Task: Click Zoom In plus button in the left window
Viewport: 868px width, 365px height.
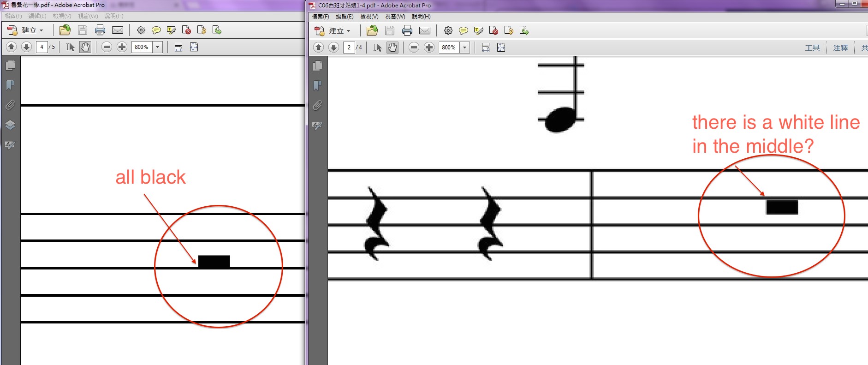Action: [122, 47]
